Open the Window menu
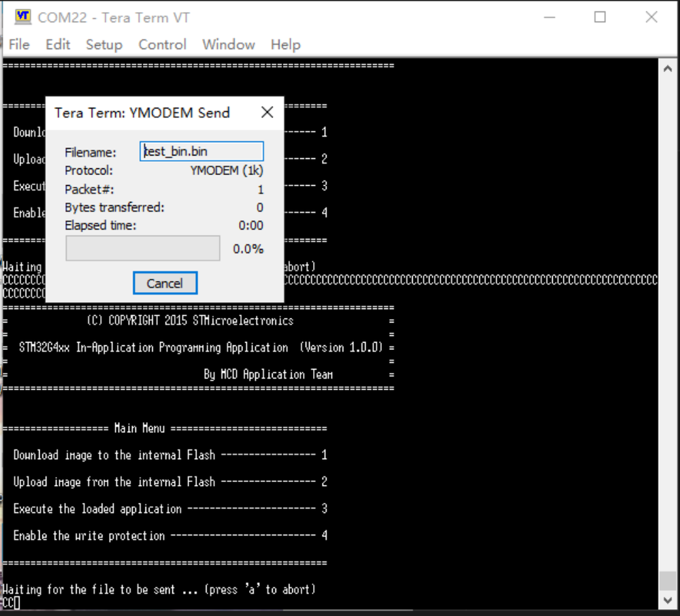The width and height of the screenshot is (680, 616). [229, 45]
